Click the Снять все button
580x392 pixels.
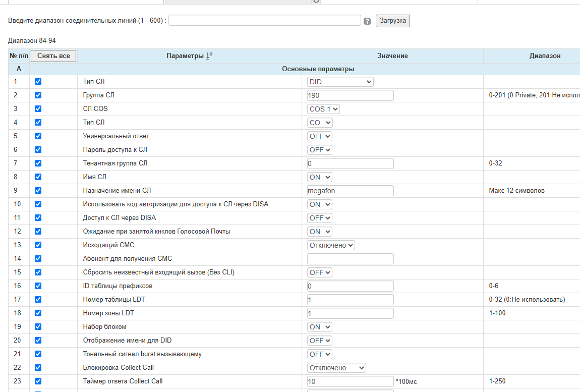[53, 55]
